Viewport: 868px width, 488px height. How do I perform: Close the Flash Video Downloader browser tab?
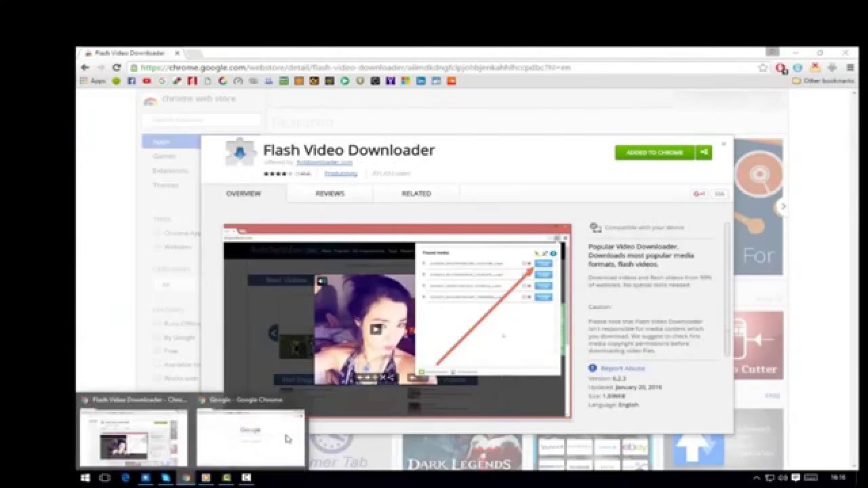(177, 53)
